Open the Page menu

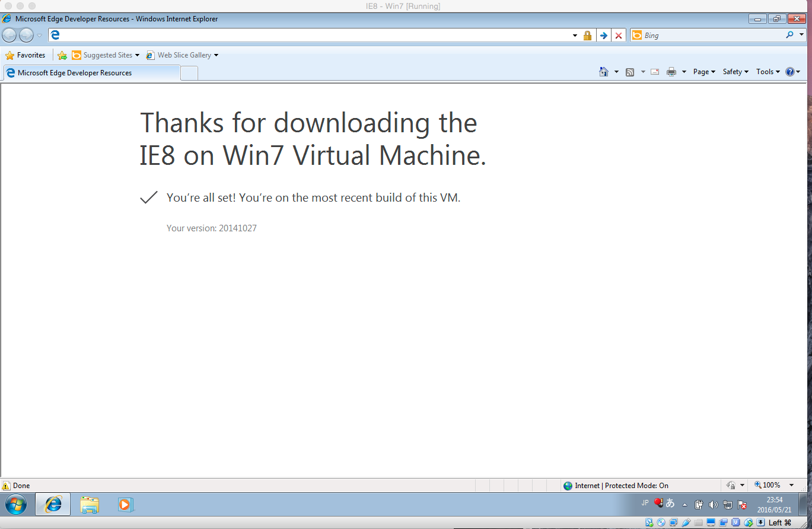pyautogui.click(x=704, y=72)
